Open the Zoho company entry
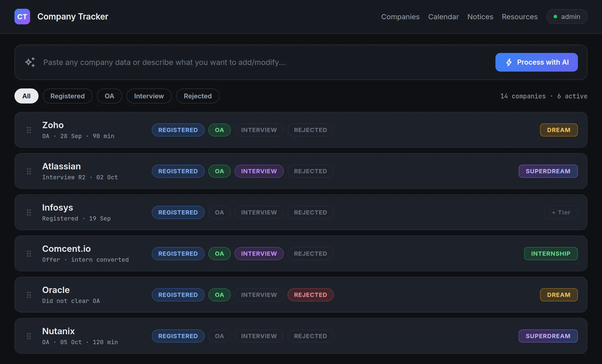Screen dimensions: 602x364 point(301,130)
